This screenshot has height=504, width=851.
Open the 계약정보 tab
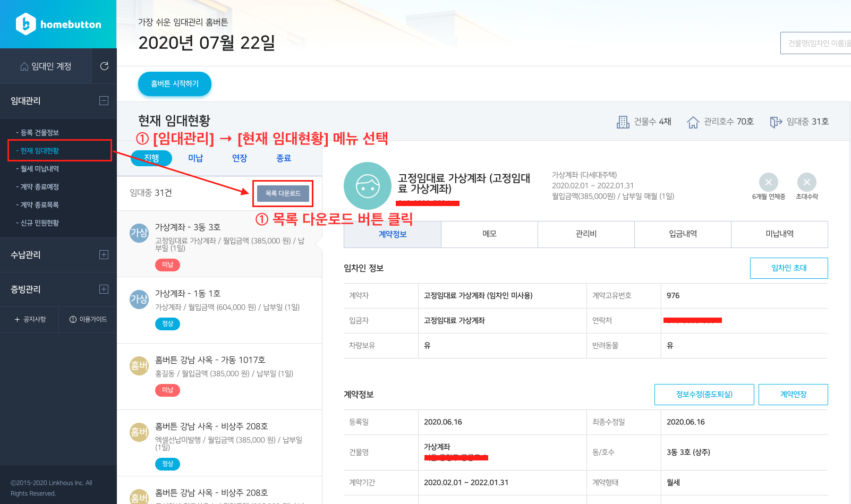[393, 234]
